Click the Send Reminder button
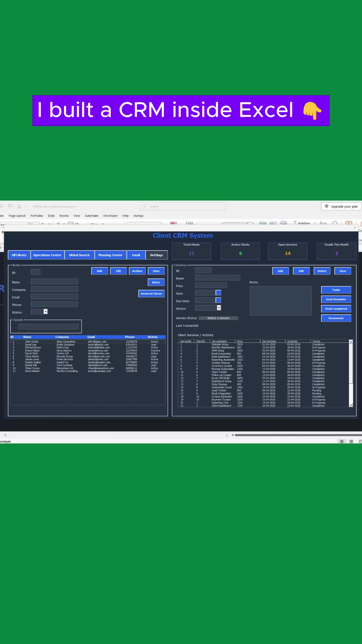The image size is (362, 644). 336,300
